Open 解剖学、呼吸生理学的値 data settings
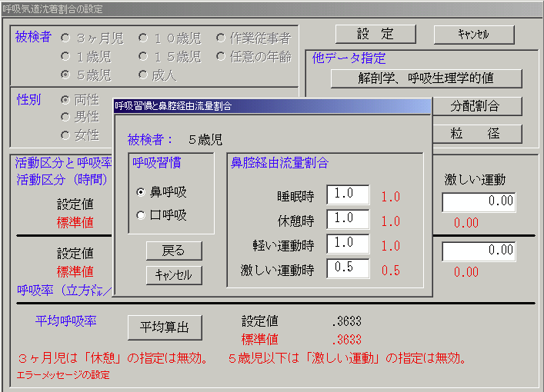 coord(426,78)
